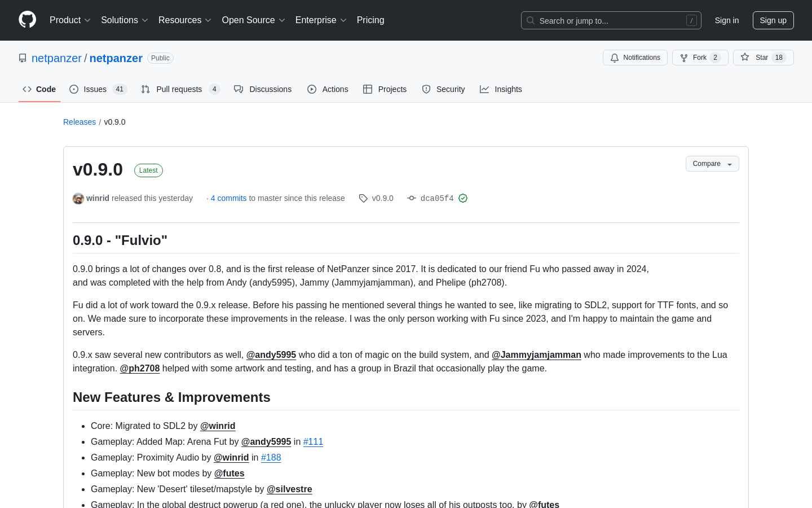The width and height of the screenshot is (812, 508).
Task: Click the Notifications button
Action: pyautogui.click(x=635, y=58)
